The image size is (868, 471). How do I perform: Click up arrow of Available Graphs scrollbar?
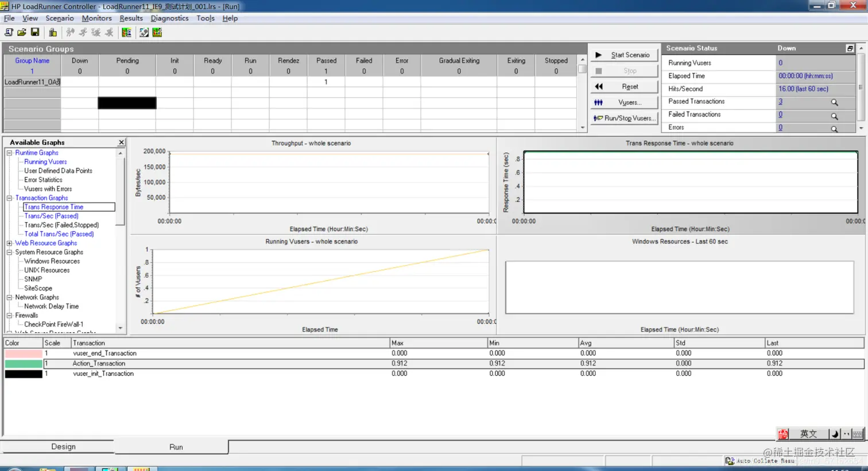[120, 153]
